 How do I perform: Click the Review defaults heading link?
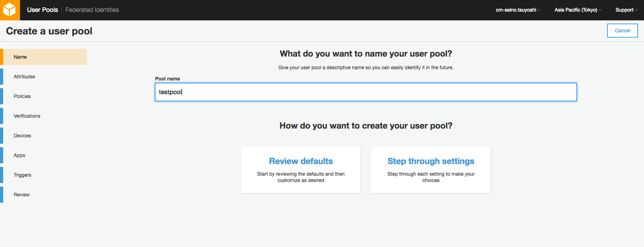click(301, 161)
